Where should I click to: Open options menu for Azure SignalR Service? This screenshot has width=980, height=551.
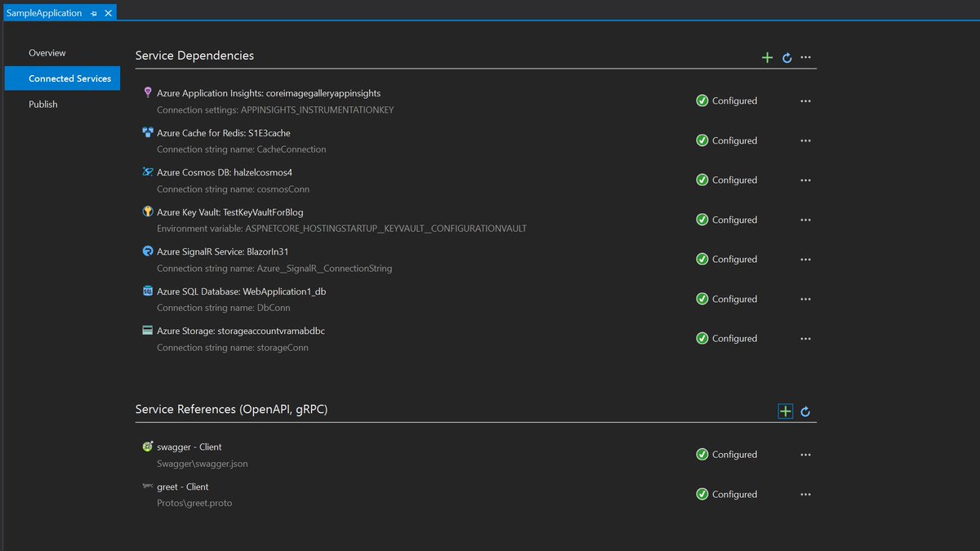coord(806,259)
